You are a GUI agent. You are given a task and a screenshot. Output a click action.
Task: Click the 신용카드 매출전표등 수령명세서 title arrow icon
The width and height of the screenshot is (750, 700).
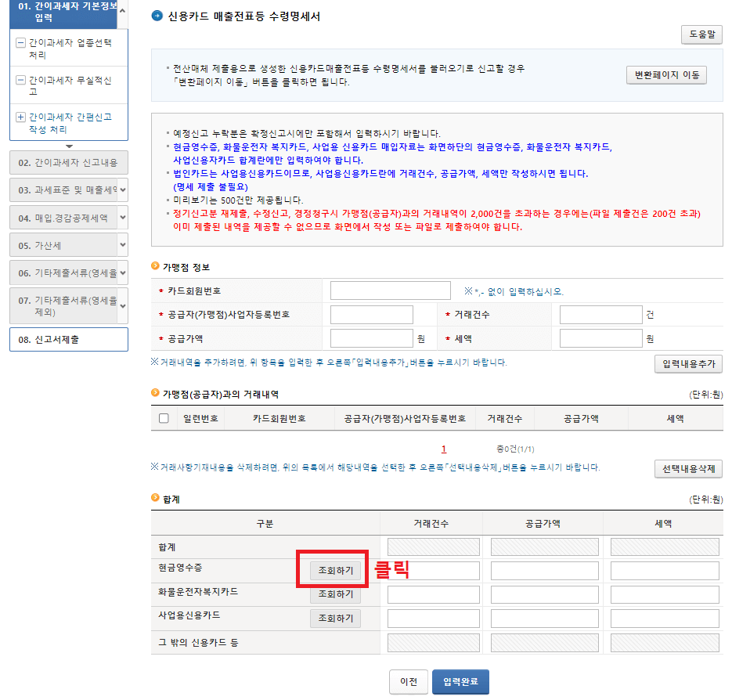pos(157,16)
